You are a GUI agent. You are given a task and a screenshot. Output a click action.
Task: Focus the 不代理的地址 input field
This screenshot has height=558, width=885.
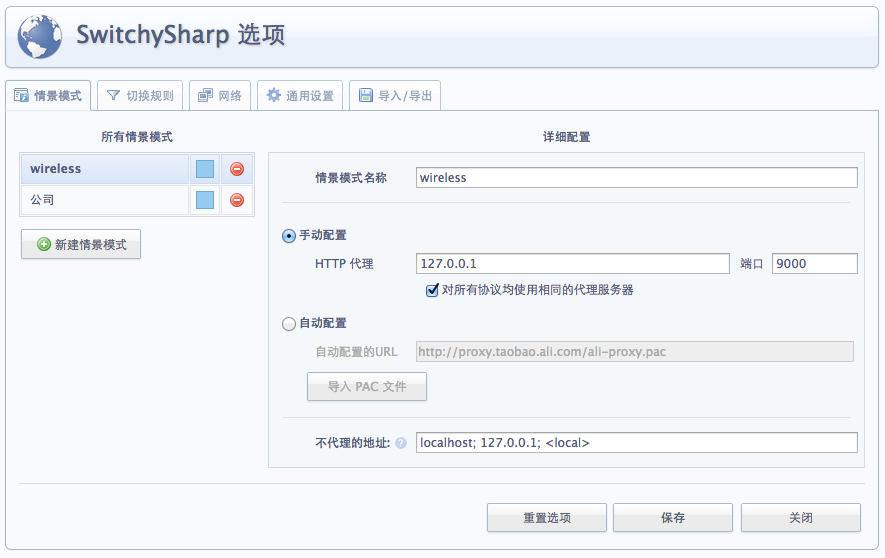coord(637,443)
